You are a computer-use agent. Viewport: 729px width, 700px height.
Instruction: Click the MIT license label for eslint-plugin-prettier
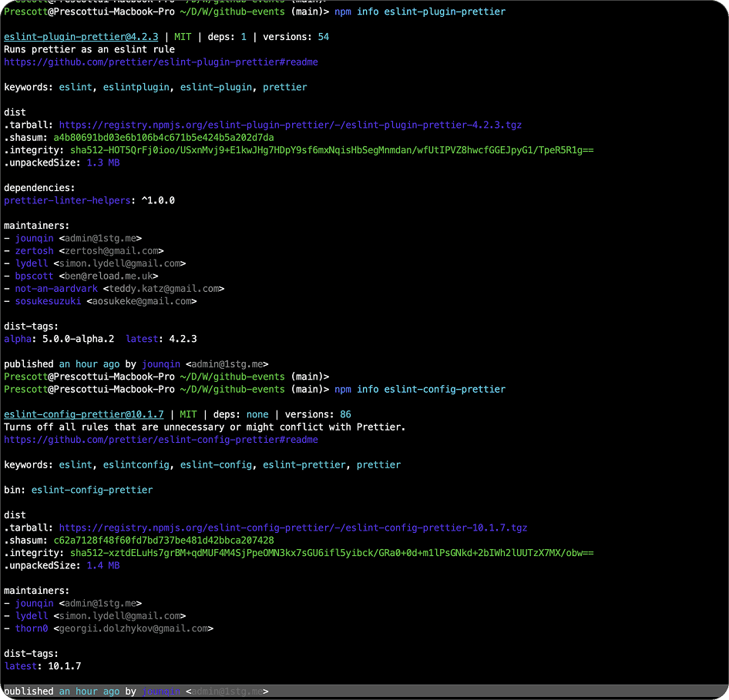coord(183,37)
